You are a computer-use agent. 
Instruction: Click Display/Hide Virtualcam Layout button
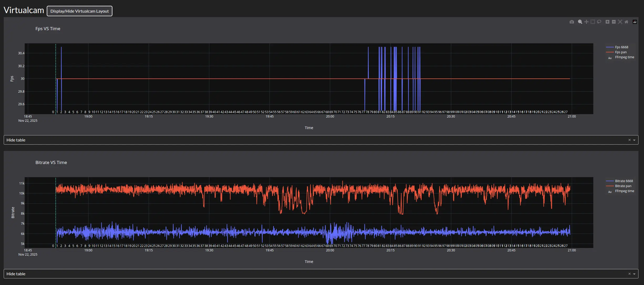(79, 11)
